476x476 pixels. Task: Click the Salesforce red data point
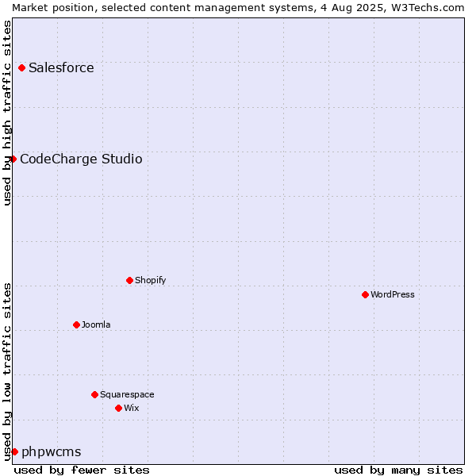coord(22,67)
